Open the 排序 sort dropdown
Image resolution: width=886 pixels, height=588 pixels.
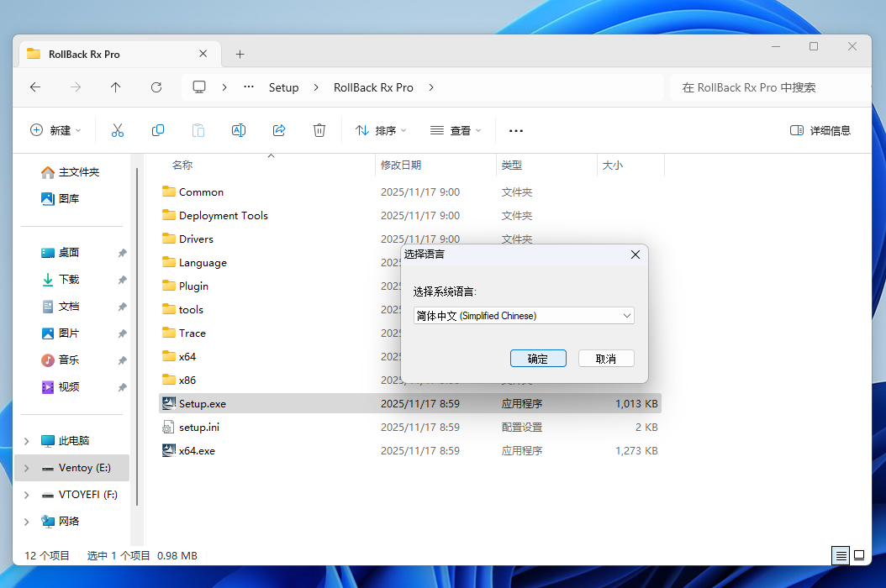(x=381, y=130)
